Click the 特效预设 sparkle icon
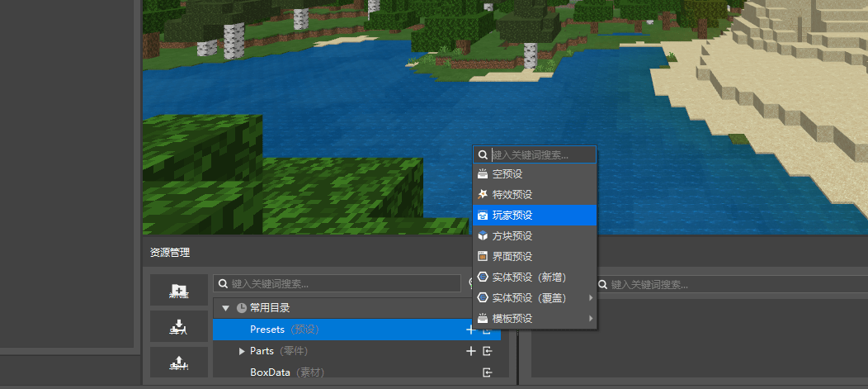 [483, 195]
